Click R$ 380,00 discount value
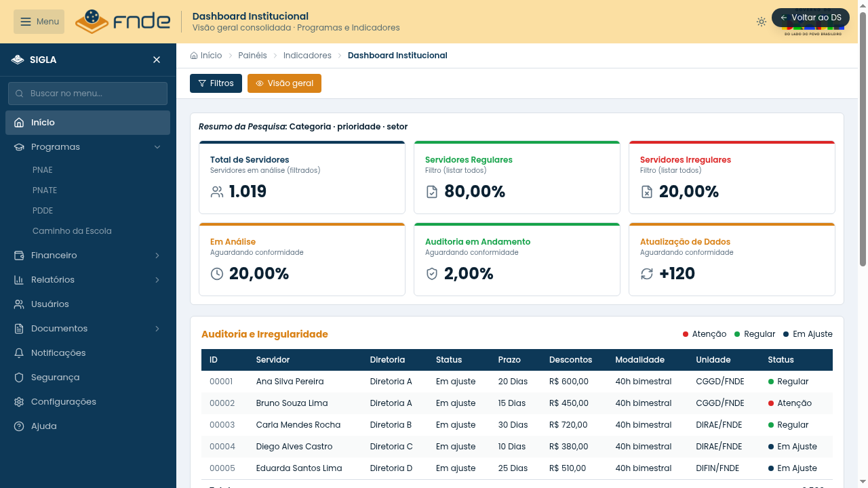 pos(568,447)
